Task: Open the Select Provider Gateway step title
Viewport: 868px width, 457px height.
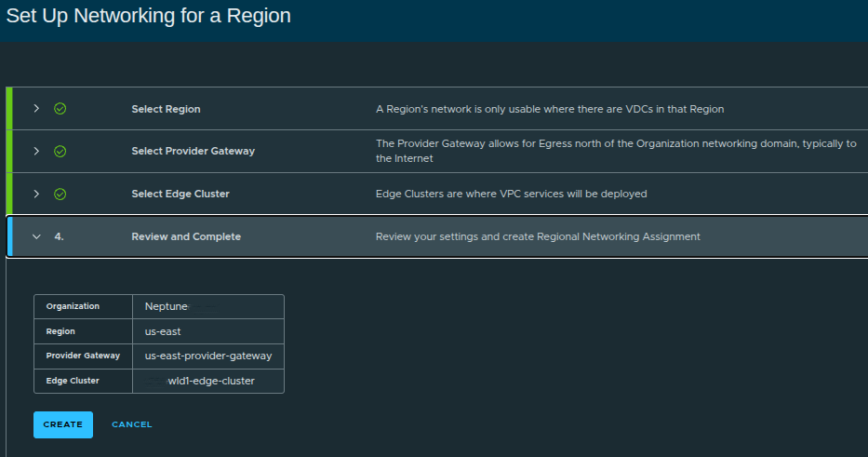Action: click(193, 151)
